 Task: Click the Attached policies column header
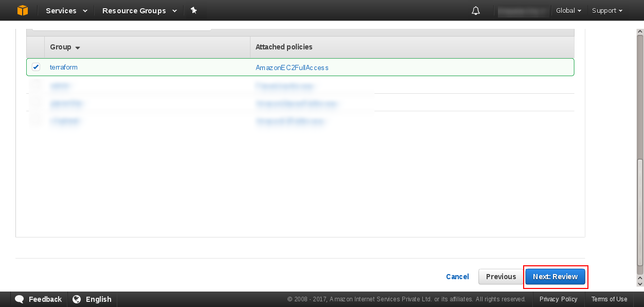(284, 47)
